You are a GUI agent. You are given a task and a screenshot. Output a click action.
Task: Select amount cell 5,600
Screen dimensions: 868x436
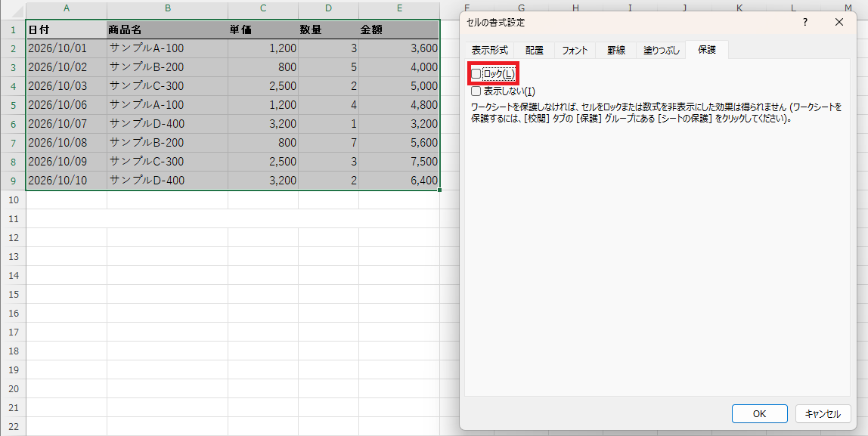(x=399, y=143)
